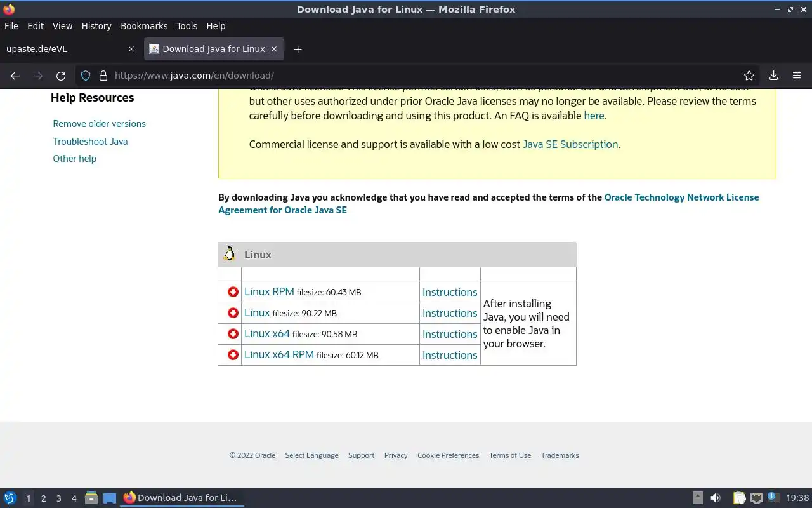
Task: Click the 19:38 taskbar clock
Action: 797,498
